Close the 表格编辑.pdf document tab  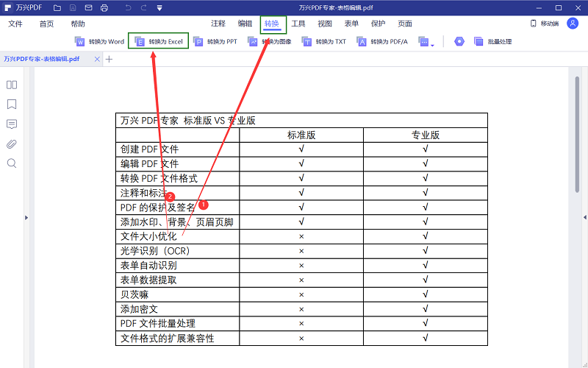point(97,60)
